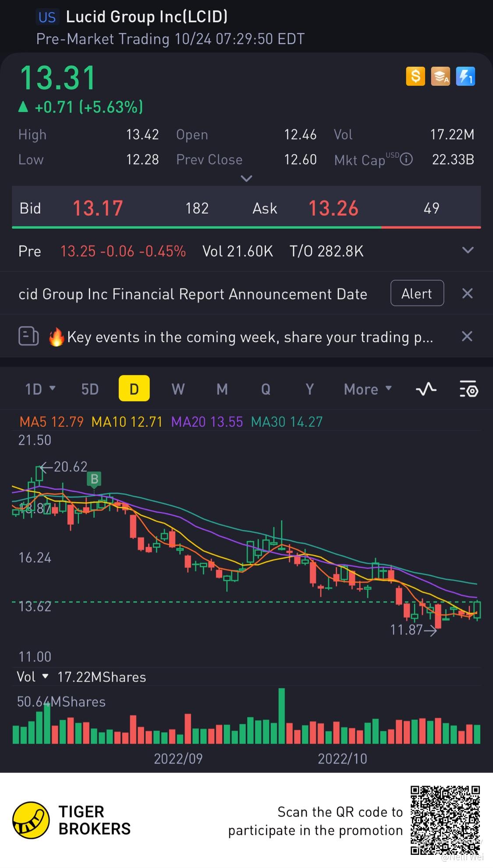
Task: Tap the MA30 14.27 indicator label
Action: pyautogui.click(x=287, y=422)
